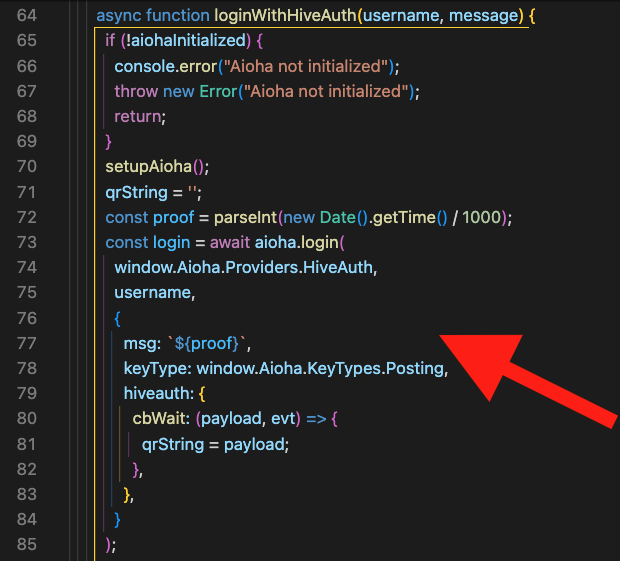Click the blue closing brace on line 84
Screen dimensions: 620x561
point(117,519)
